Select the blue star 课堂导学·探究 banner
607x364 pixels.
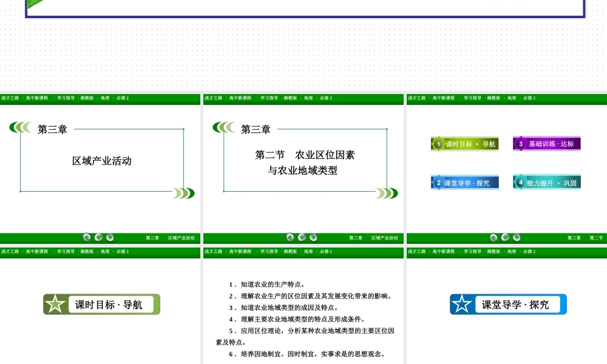tap(508, 305)
